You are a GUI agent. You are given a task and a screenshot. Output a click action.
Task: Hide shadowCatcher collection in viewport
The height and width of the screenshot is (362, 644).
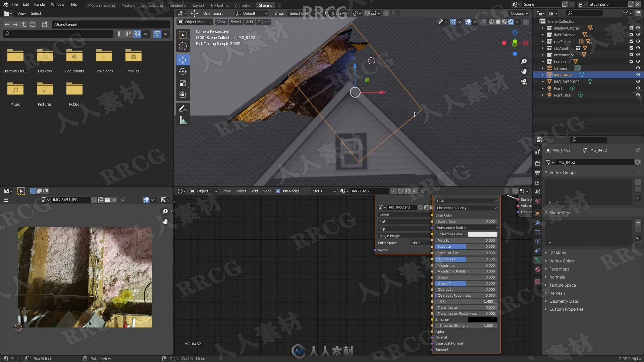point(638,28)
